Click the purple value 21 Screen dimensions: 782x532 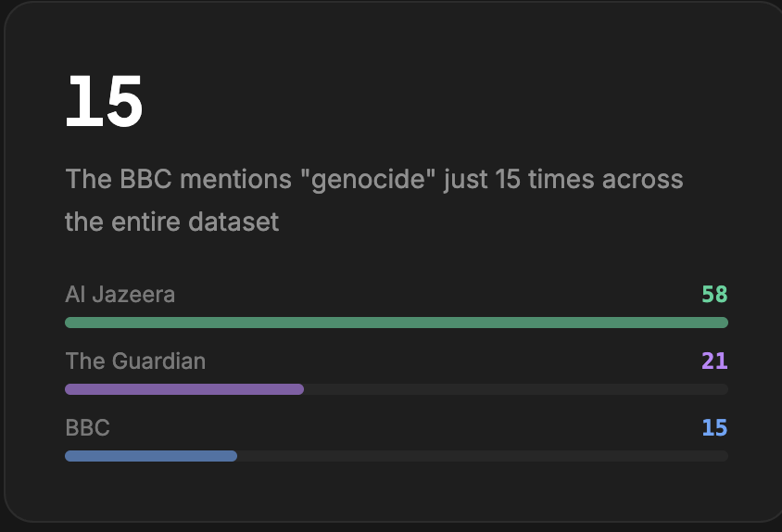[x=714, y=361]
